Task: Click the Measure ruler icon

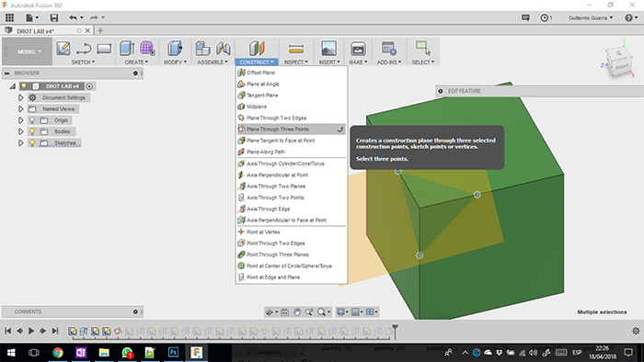Action: 295,49
